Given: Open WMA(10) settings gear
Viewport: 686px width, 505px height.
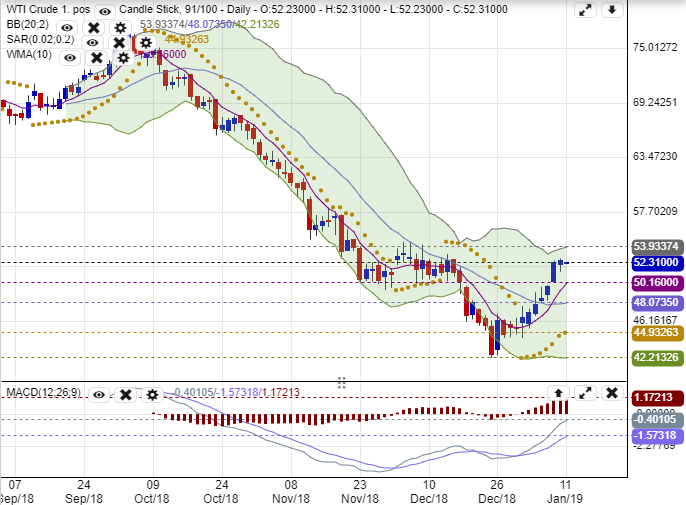Looking at the screenshot, I should (x=122, y=57).
